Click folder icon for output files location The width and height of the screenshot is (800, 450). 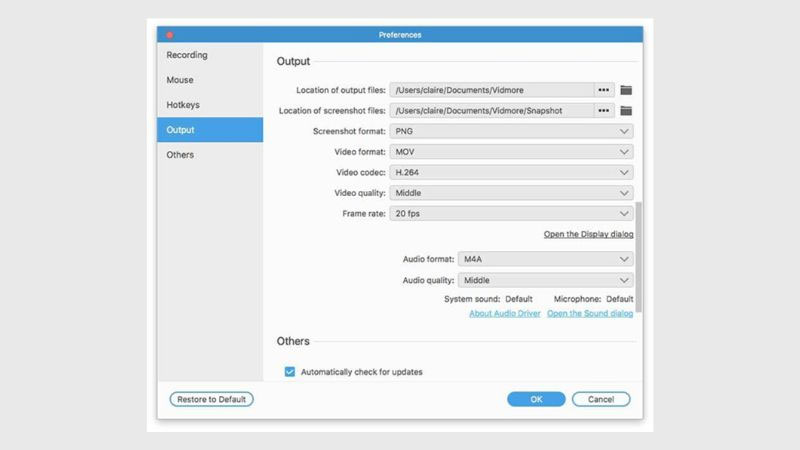click(627, 90)
